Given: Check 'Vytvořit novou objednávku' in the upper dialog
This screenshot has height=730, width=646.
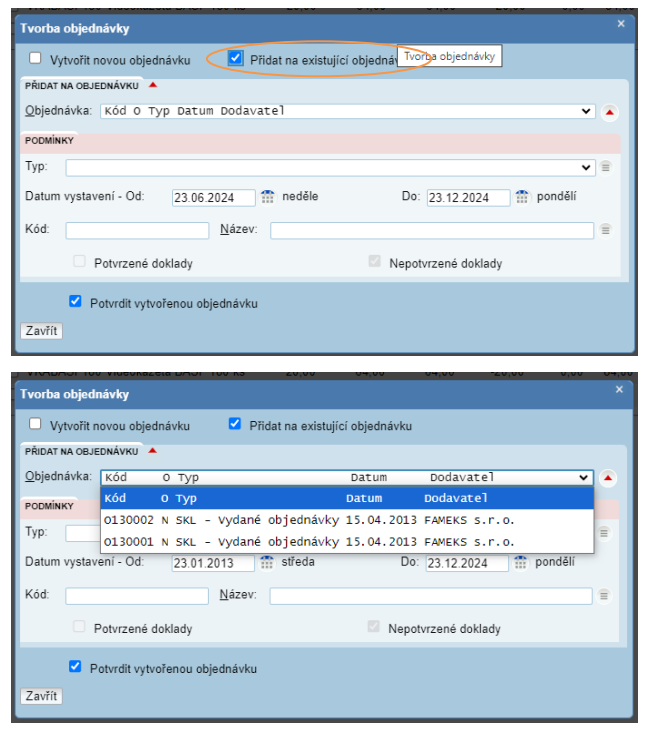Looking at the screenshot, I should (x=36, y=58).
